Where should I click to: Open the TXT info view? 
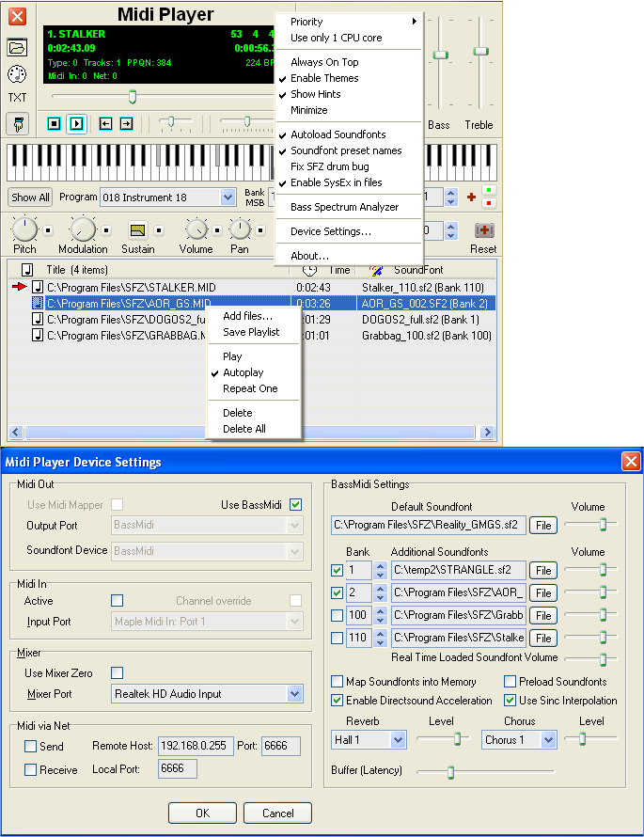pos(17,97)
